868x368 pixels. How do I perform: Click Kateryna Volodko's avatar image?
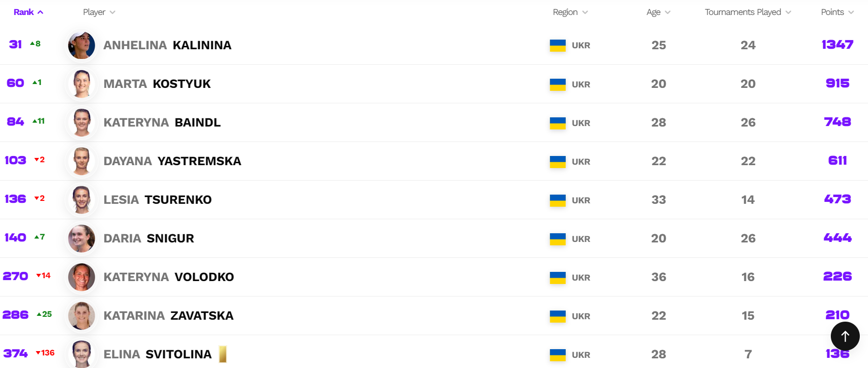82,277
